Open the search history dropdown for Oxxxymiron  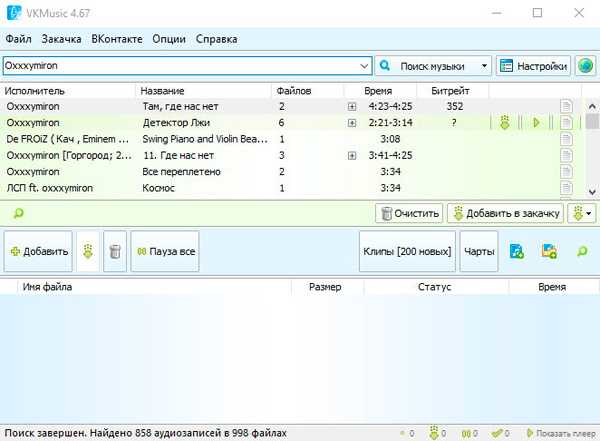pyautogui.click(x=364, y=66)
